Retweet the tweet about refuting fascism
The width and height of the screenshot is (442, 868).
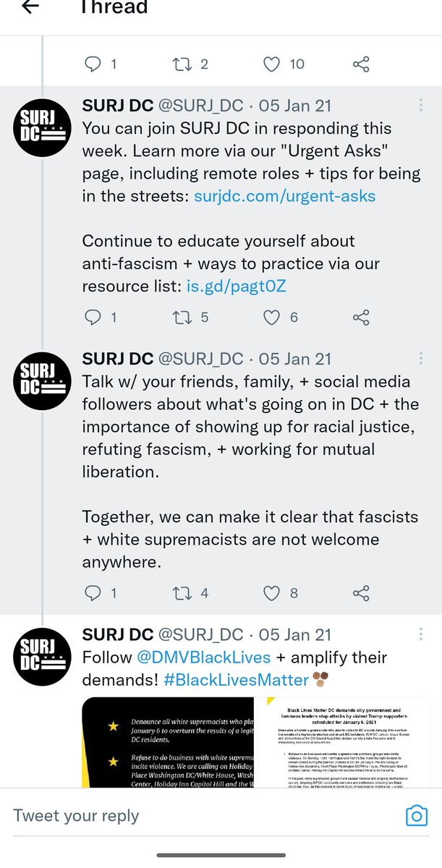coord(182,593)
